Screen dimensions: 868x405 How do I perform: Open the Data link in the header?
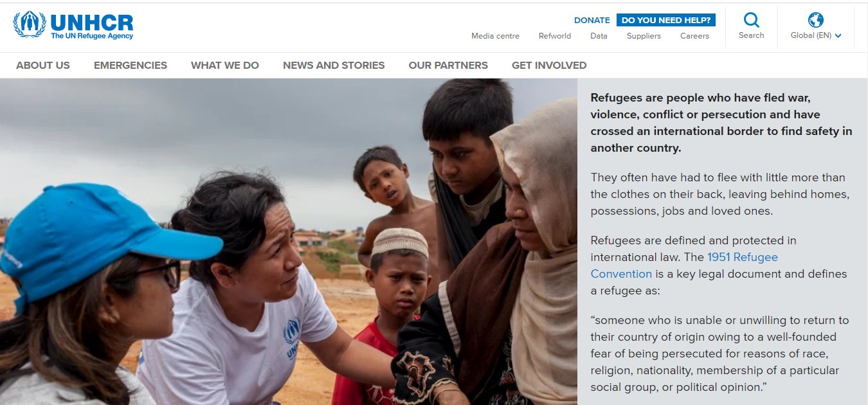[599, 36]
